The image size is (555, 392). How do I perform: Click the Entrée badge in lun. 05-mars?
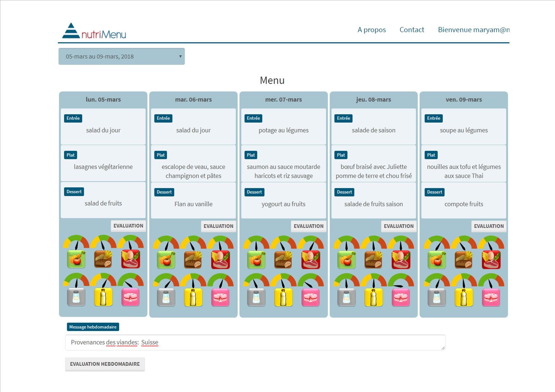(73, 118)
